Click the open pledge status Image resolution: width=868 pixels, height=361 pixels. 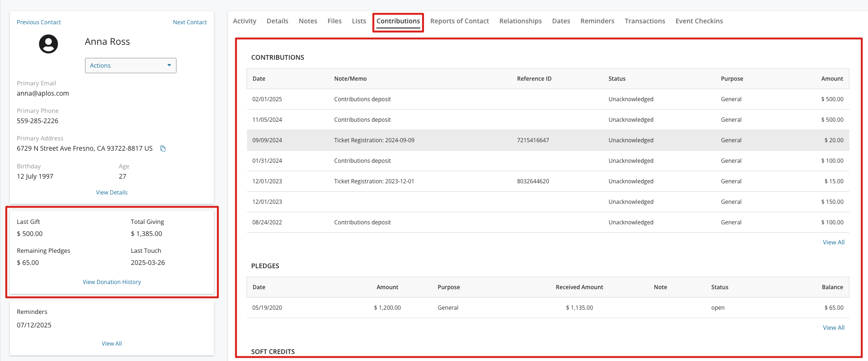718,308
